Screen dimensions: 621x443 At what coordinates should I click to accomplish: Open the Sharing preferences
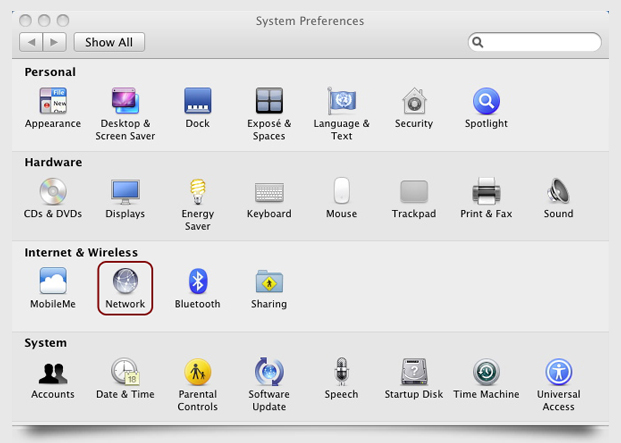tap(269, 288)
